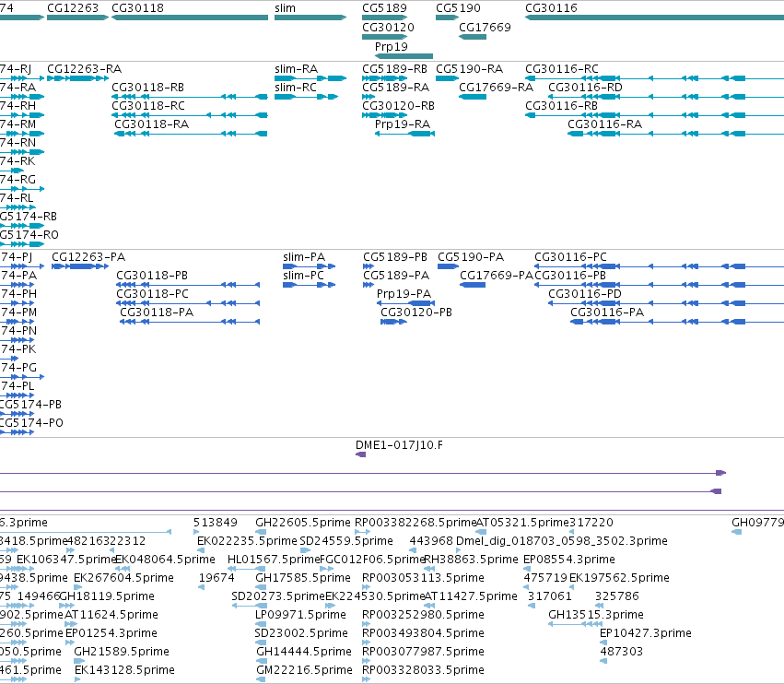Viewport: 784px width, 684px height.
Task: Select EST HL01567.5prime
Action: click(x=274, y=560)
